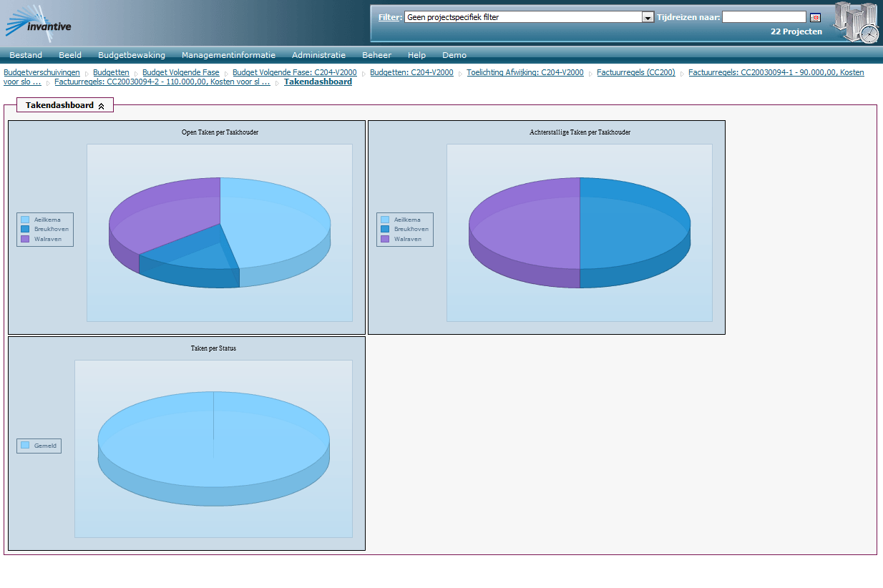
Task: Click Aeilkema swatch in Open Taken legend
Action: click(x=25, y=220)
